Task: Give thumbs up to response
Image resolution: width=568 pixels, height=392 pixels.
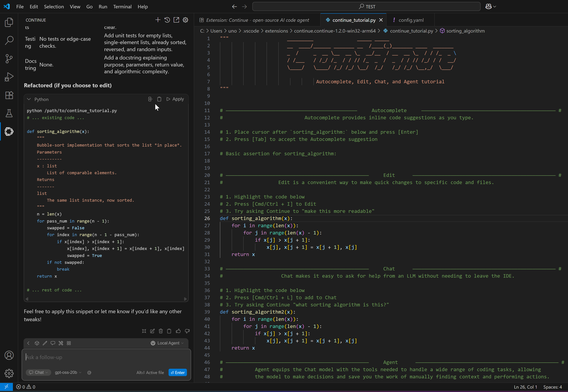Action: [178, 331]
